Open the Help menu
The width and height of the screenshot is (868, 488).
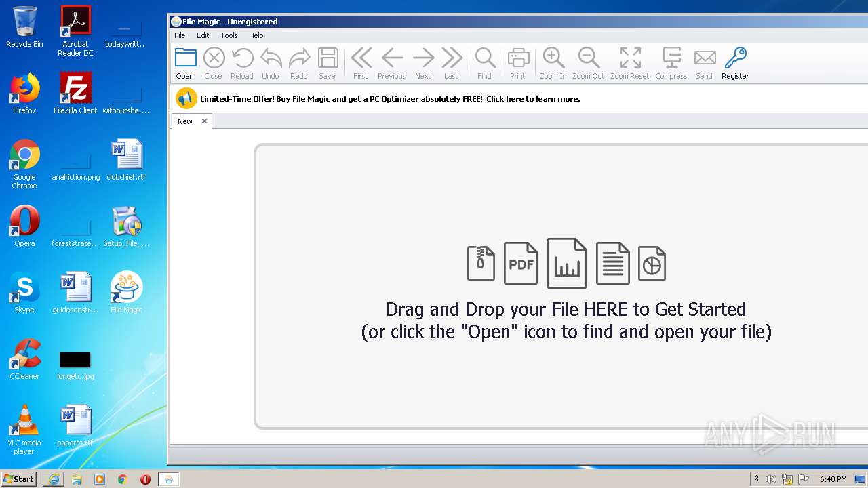coord(256,35)
